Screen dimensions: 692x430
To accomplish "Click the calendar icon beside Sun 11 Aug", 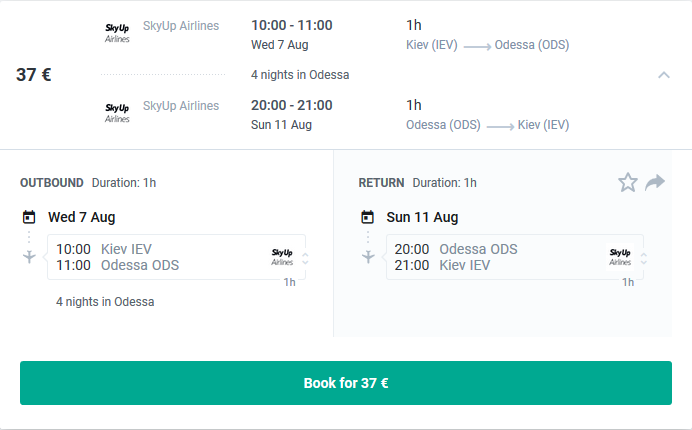I will click(x=368, y=217).
